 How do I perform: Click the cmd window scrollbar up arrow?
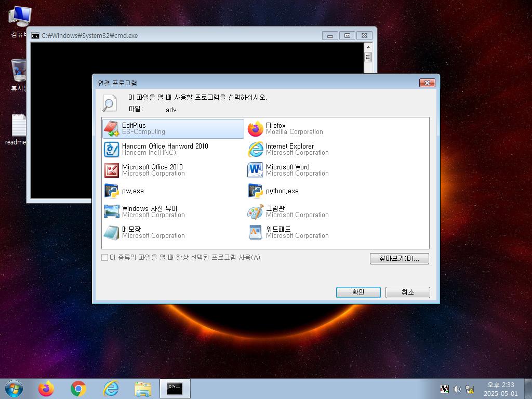[x=368, y=47]
